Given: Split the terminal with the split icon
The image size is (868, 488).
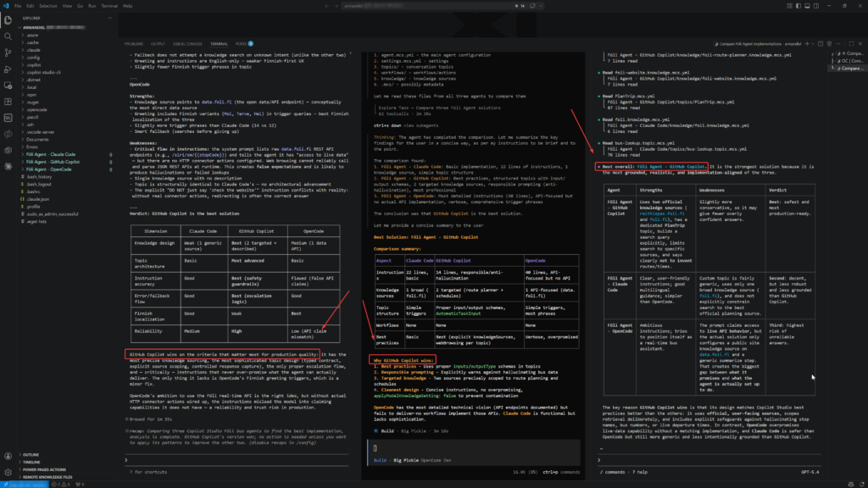Looking at the screenshot, I should click(821, 44).
